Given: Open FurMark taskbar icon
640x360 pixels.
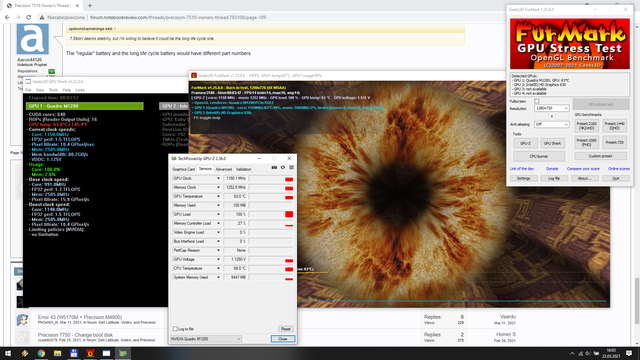Looking at the screenshot, I should click(x=90, y=353).
